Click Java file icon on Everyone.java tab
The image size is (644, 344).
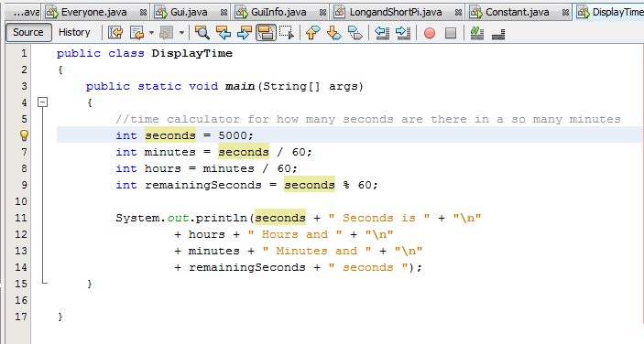[x=51, y=12]
